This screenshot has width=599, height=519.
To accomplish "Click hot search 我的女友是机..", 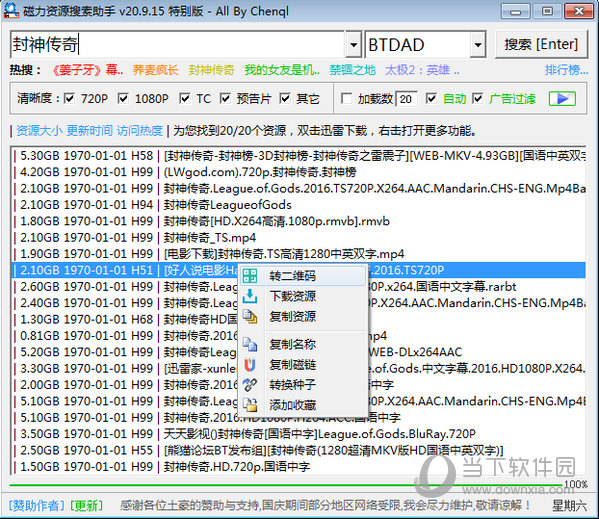I will point(282,70).
